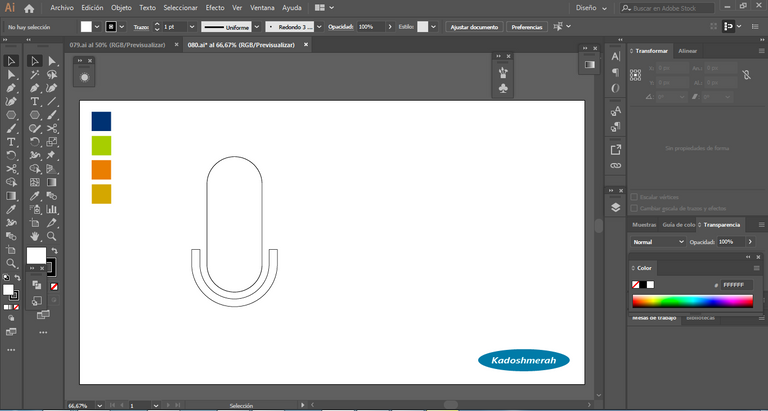Open the Color panel options menu
768x411 pixels.
[757, 268]
